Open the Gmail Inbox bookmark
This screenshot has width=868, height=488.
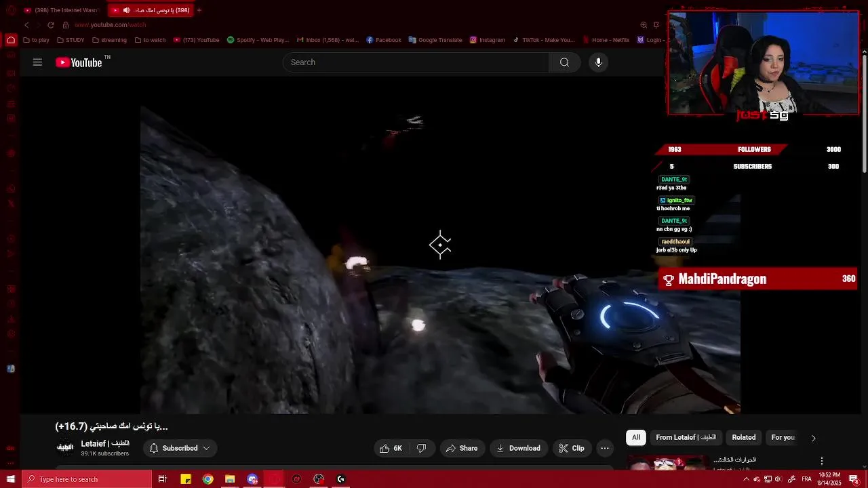coord(328,40)
